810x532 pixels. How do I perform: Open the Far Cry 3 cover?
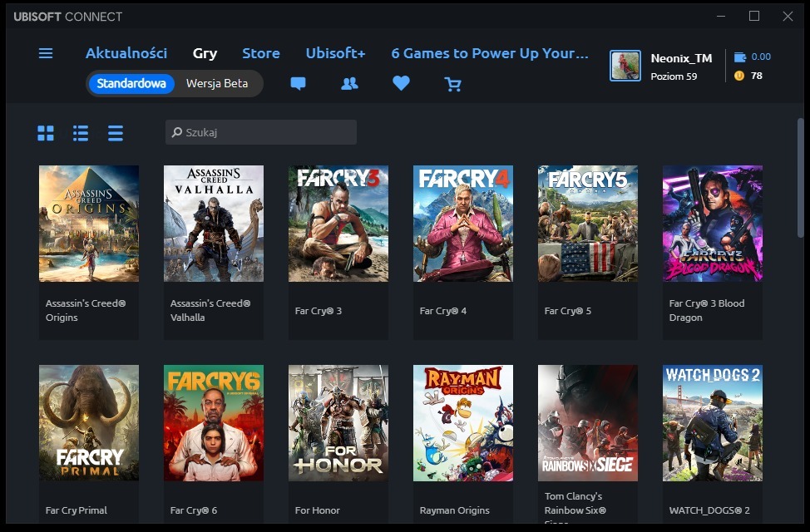pyautogui.click(x=338, y=224)
